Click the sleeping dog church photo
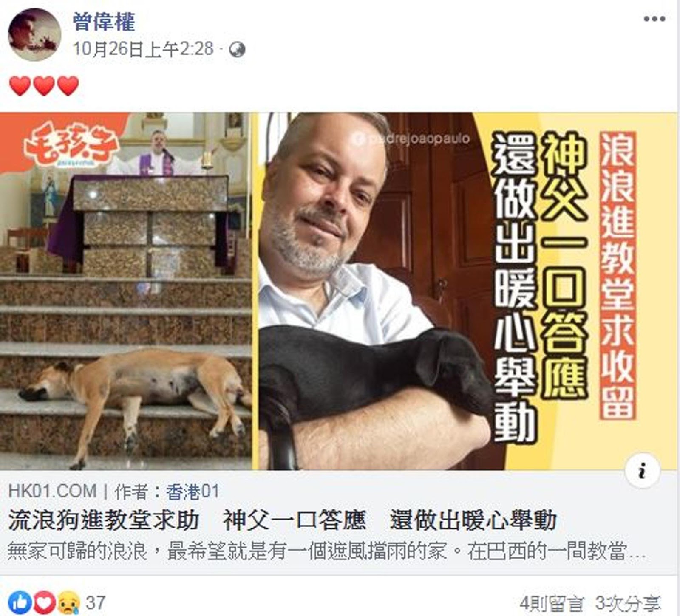This screenshot has width=680, height=616. (x=126, y=291)
